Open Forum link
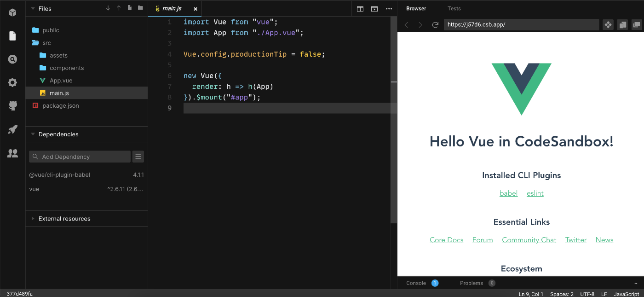The height and width of the screenshot is (297, 644). pyautogui.click(x=483, y=240)
